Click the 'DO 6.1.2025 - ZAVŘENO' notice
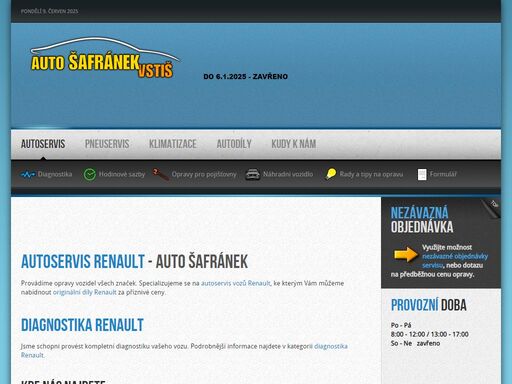 point(246,76)
